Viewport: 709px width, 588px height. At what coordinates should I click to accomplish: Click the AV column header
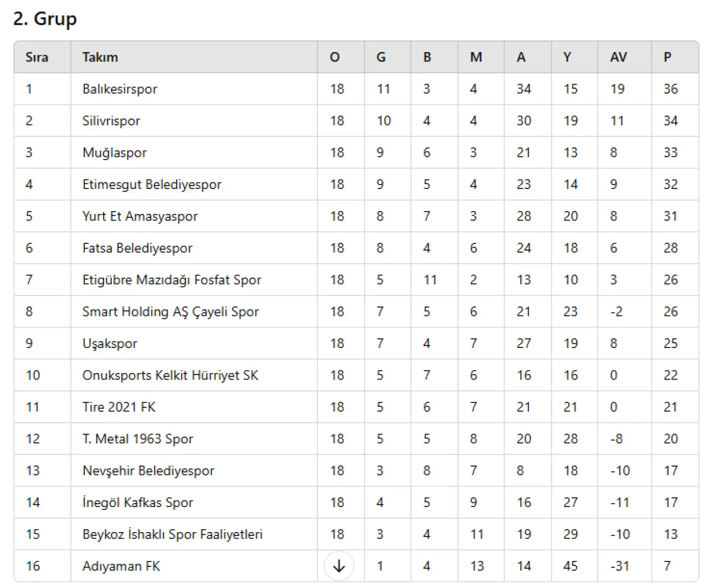[x=618, y=57]
